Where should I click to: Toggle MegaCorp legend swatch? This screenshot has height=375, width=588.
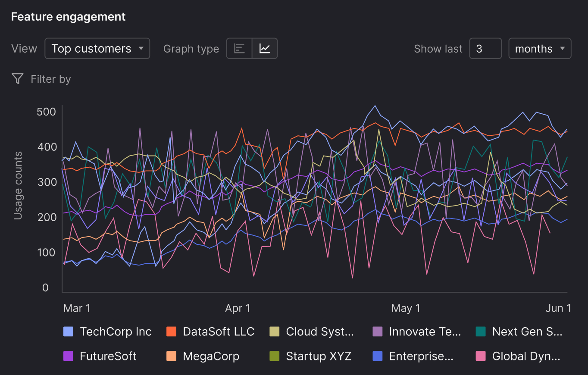click(172, 356)
